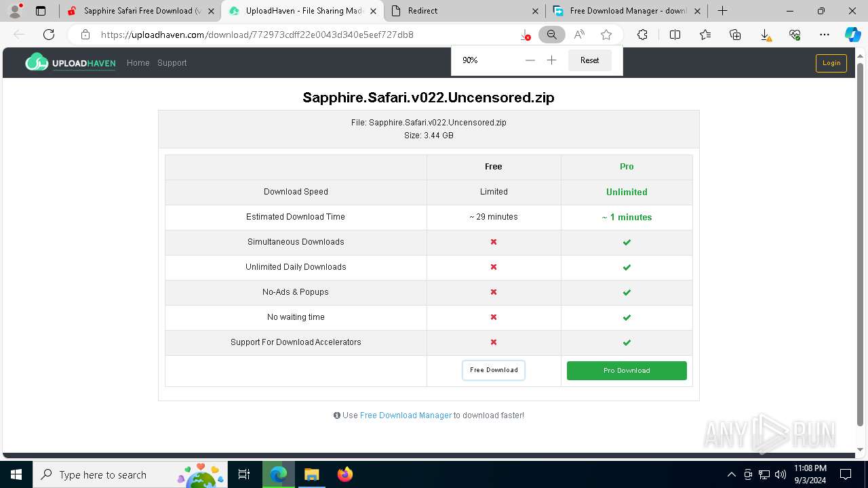This screenshot has height=488, width=868.
Task: Decrease zoom with the minus icon
Action: click(x=530, y=60)
